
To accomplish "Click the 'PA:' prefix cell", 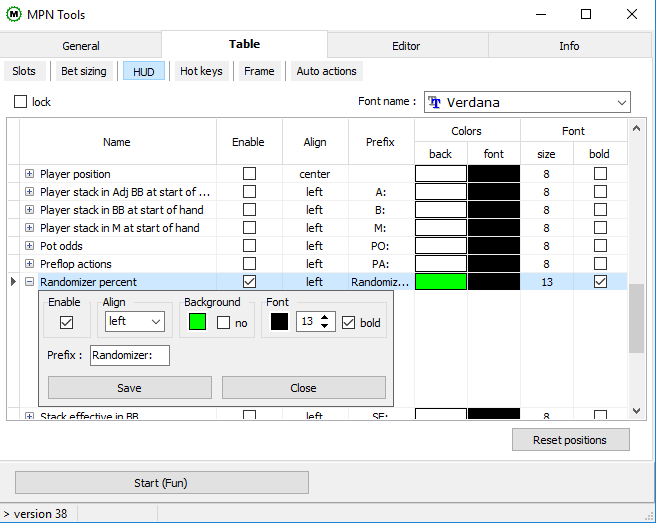I will coord(380,264).
